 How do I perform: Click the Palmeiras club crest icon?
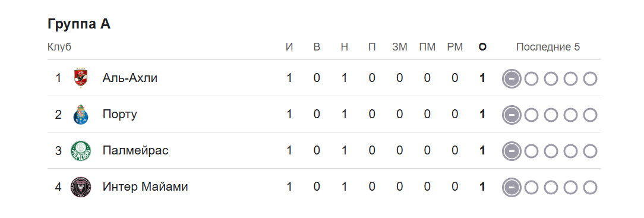coord(81,150)
